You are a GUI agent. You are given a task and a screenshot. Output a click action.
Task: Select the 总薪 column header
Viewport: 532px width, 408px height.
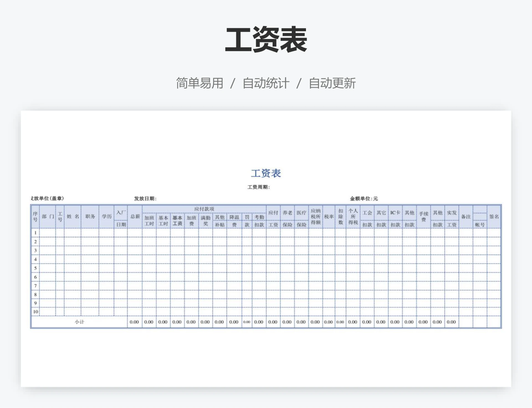click(135, 217)
